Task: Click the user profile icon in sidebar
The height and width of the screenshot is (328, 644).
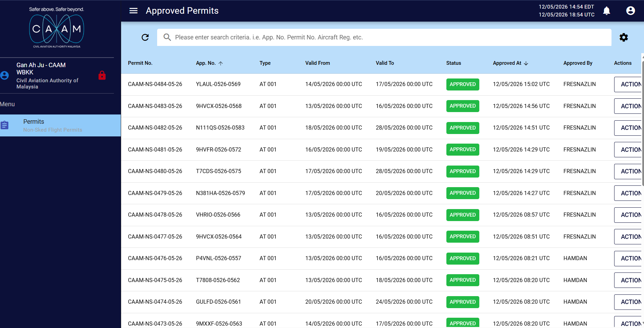Action: tap(4, 75)
